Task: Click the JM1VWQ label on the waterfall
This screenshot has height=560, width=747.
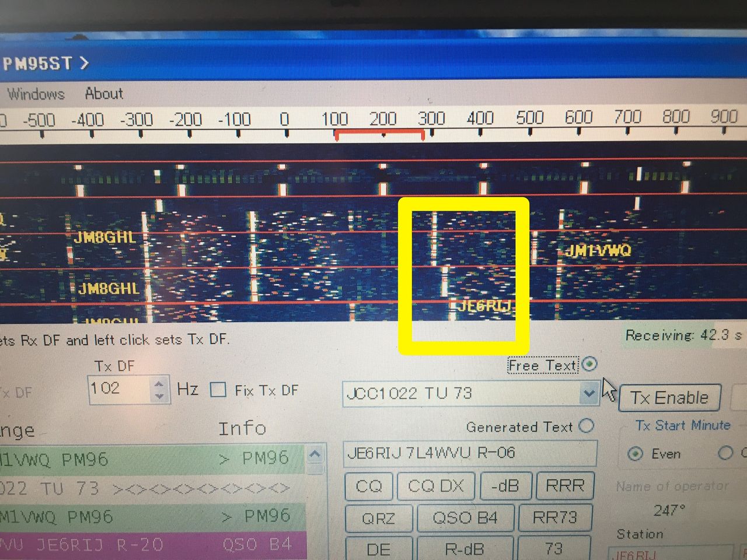Action: (x=598, y=250)
